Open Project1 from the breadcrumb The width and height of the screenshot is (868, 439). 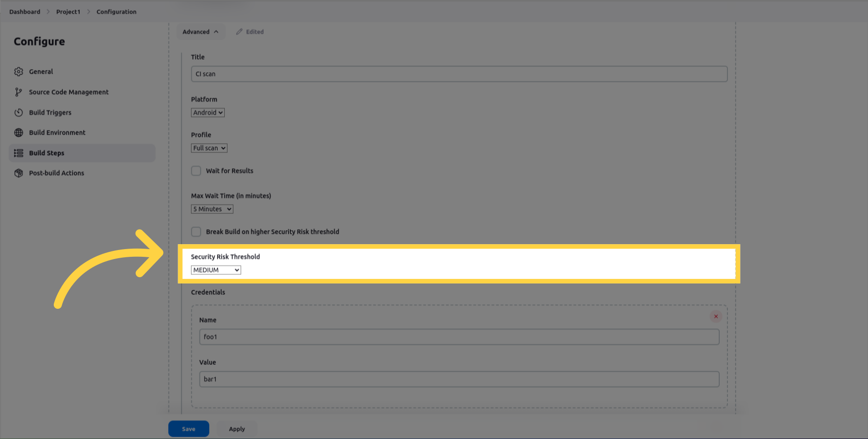coord(68,12)
